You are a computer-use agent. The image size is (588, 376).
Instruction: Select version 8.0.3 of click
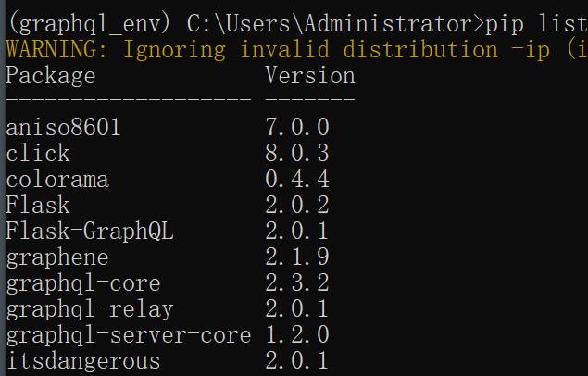297,153
